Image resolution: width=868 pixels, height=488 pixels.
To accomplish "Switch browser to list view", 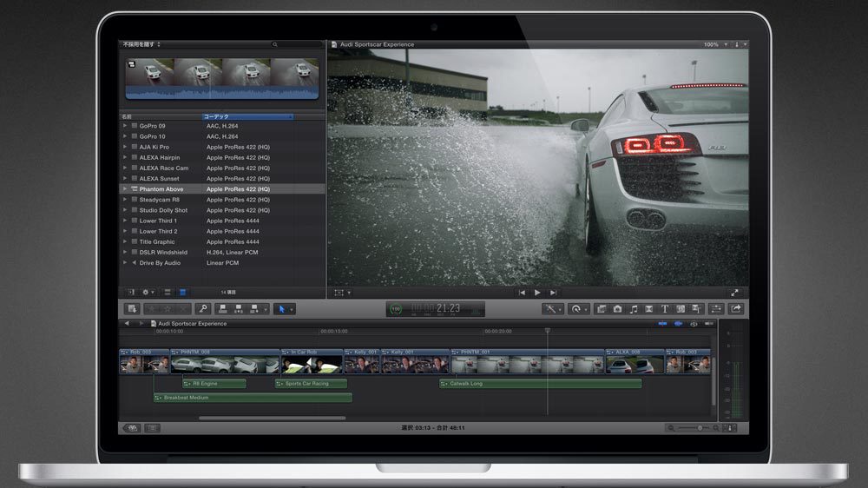I will pyautogui.click(x=182, y=292).
